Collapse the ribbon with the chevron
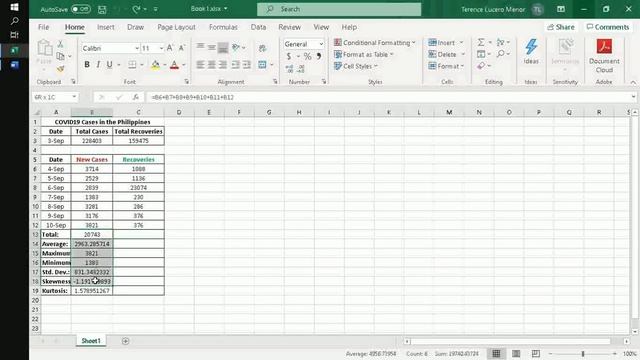The width and height of the screenshot is (640, 360). [x=633, y=82]
